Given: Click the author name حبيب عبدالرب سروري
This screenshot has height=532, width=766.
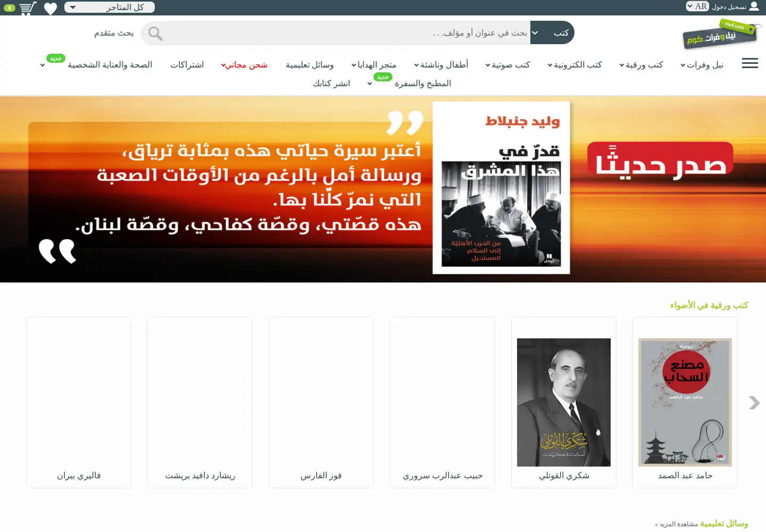Looking at the screenshot, I should pos(443,476).
